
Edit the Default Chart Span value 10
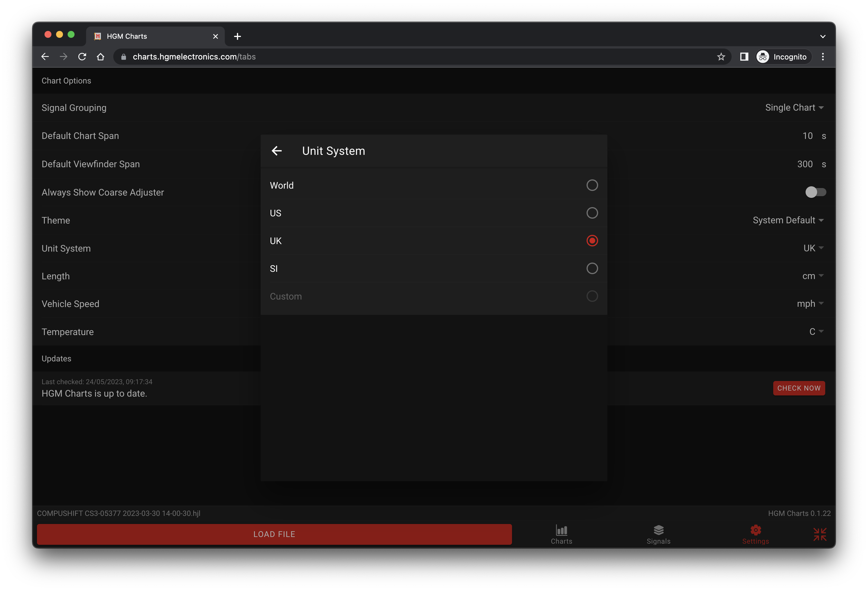(808, 136)
